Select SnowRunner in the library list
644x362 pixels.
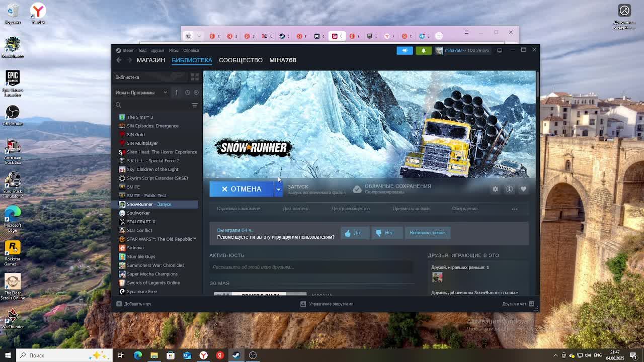coord(155,204)
